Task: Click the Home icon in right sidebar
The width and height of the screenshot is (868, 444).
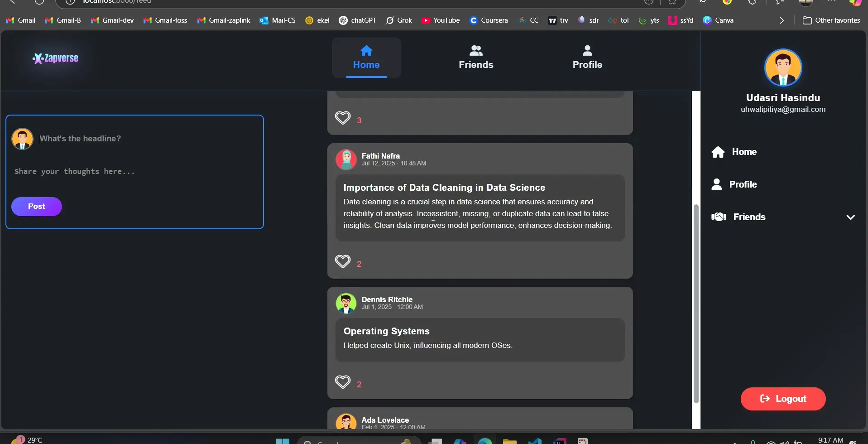Action: click(x=718, y=152)
